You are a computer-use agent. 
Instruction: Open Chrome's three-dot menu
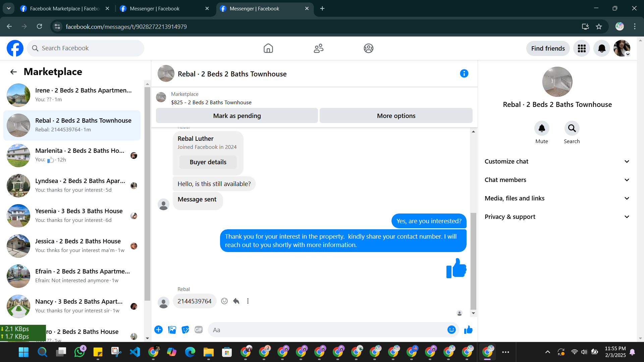pos(635,26)
